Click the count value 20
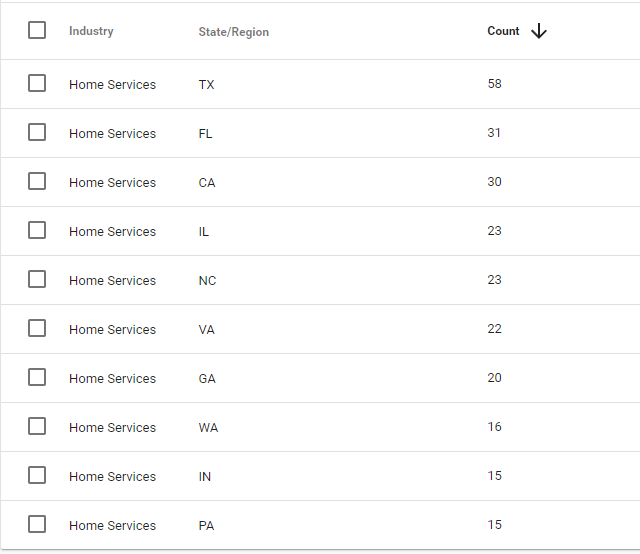Image resolution: width=640 pixels, height=554 pixels. (494, 378)
